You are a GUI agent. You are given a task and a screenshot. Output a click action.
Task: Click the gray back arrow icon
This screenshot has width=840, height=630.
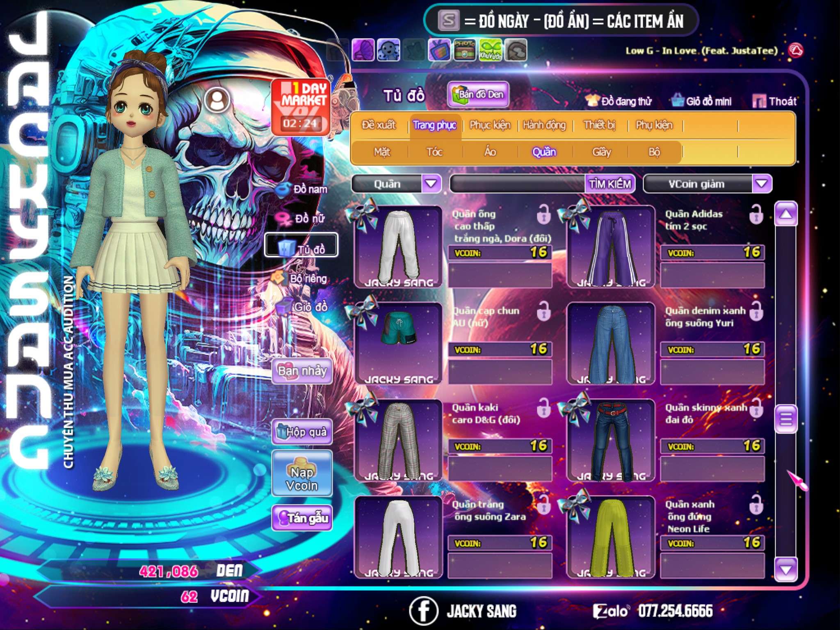pyautogui.click(x=516, y=50)
